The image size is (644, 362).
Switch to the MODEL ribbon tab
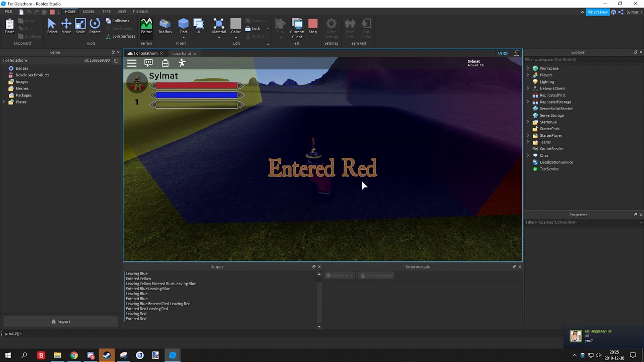[89, 12]
